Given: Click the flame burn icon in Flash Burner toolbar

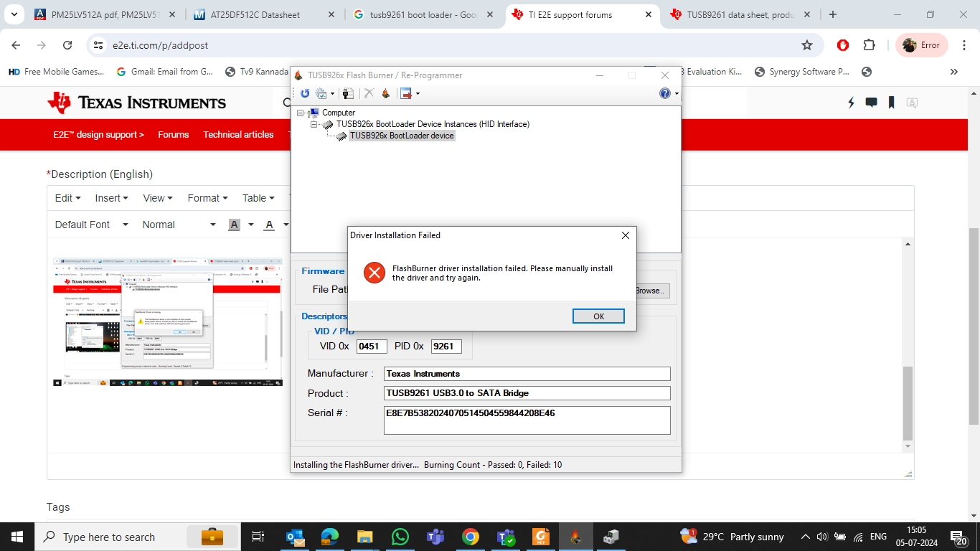Looking at the screenshot, I should coord(385,93).
